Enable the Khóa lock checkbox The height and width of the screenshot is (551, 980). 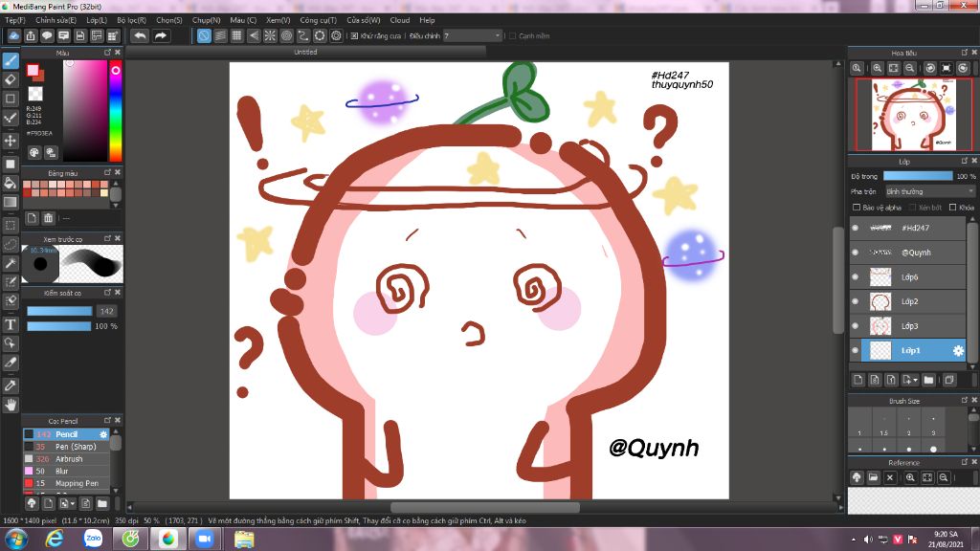952,208
